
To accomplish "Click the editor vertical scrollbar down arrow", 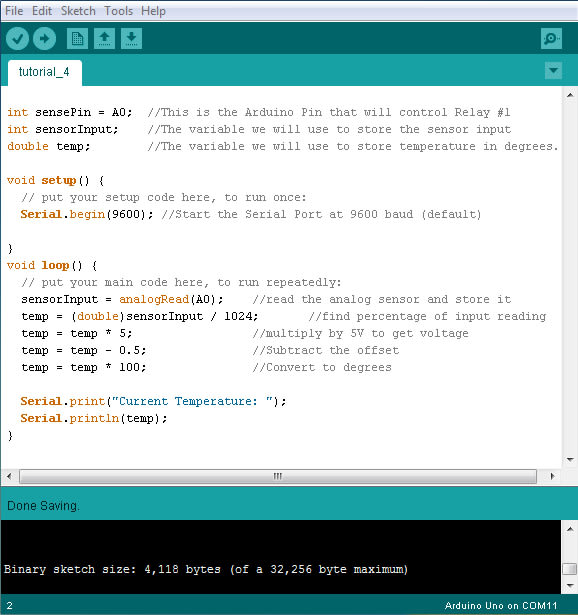I will point(570,460).
